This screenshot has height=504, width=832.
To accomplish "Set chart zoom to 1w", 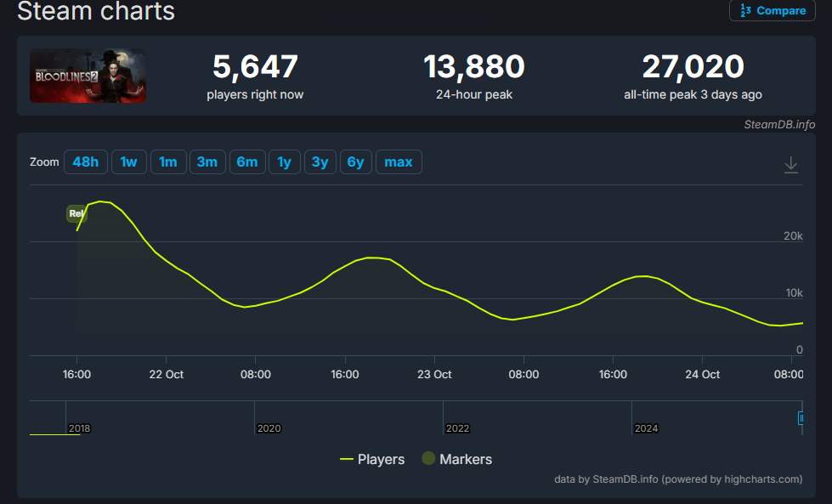I will pyautogui.click(x=129, y=161).
